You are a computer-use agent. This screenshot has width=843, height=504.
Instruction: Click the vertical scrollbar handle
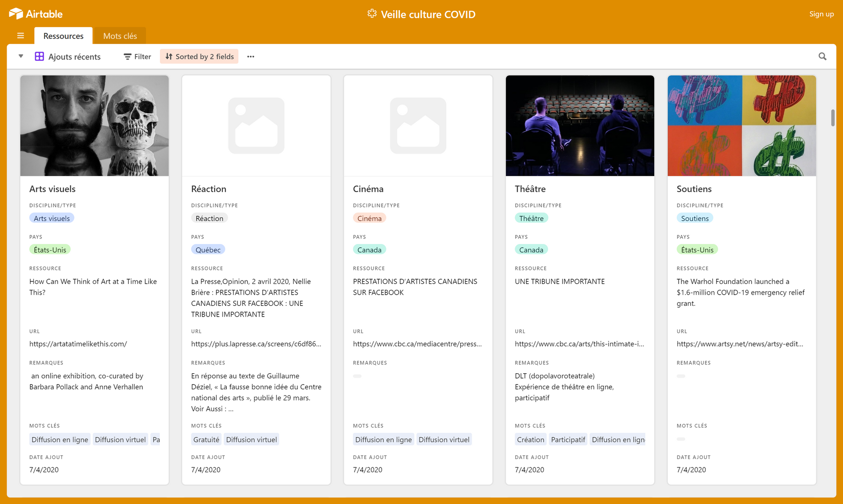833,118
